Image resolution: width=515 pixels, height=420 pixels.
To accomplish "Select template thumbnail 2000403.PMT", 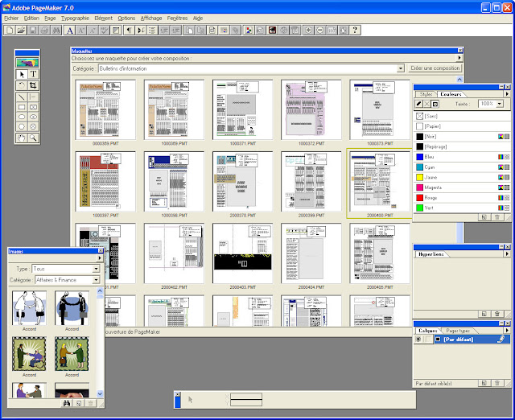I will tap(243, 253).
